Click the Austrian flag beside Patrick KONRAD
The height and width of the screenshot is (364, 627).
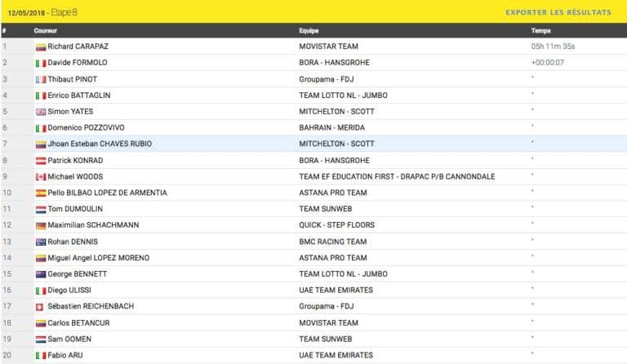tap(41, 161)
